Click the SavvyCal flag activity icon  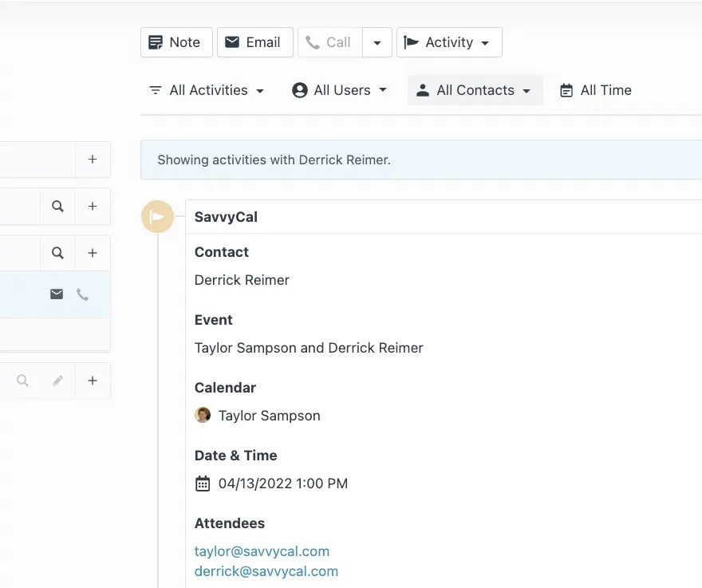(x=158, y=217)
